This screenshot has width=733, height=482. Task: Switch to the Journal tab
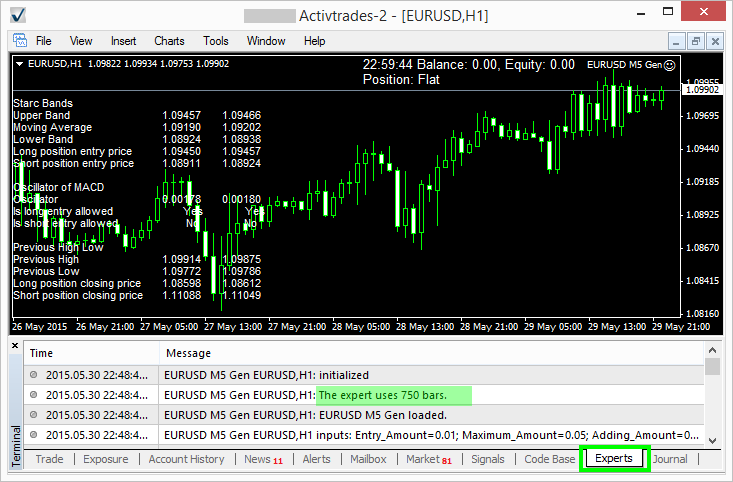670,459
